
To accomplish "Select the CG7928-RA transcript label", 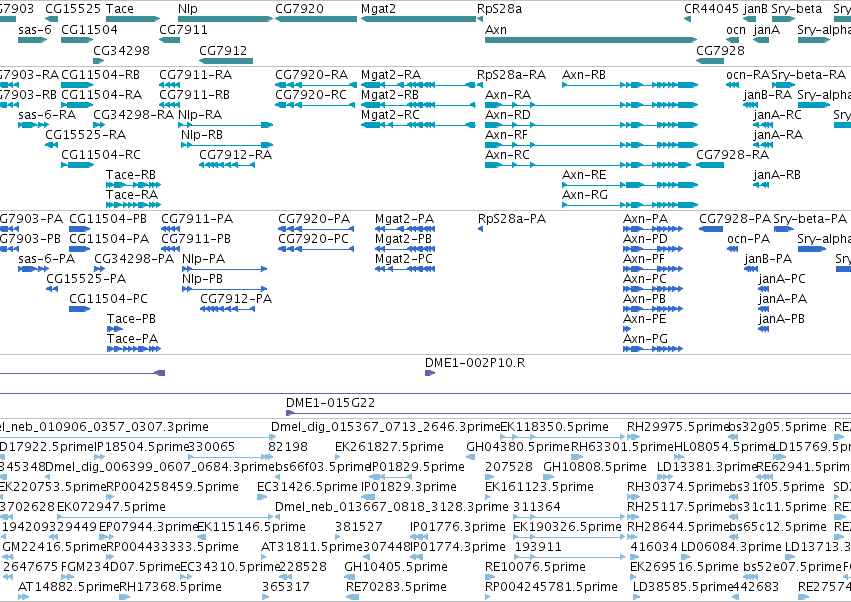I will coord(733,155).
